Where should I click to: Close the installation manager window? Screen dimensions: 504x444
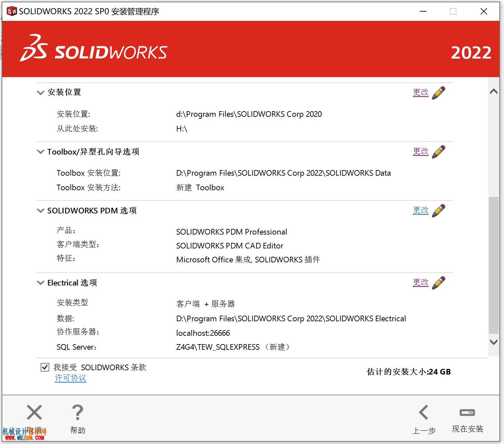pyautogui.click(x=484, y=11)
